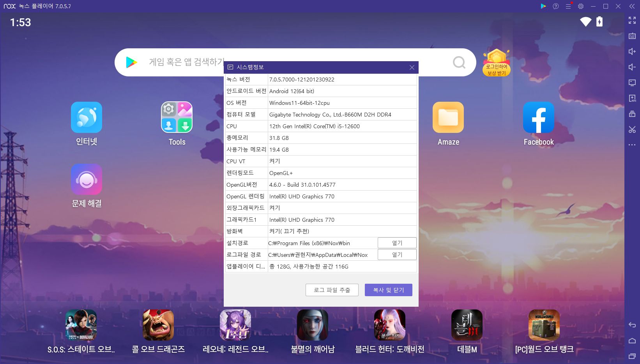Viewport: 640px width, 364px height.
Task: Click the 1:53 clock in status bar
Action: click(x=20, y=23)
